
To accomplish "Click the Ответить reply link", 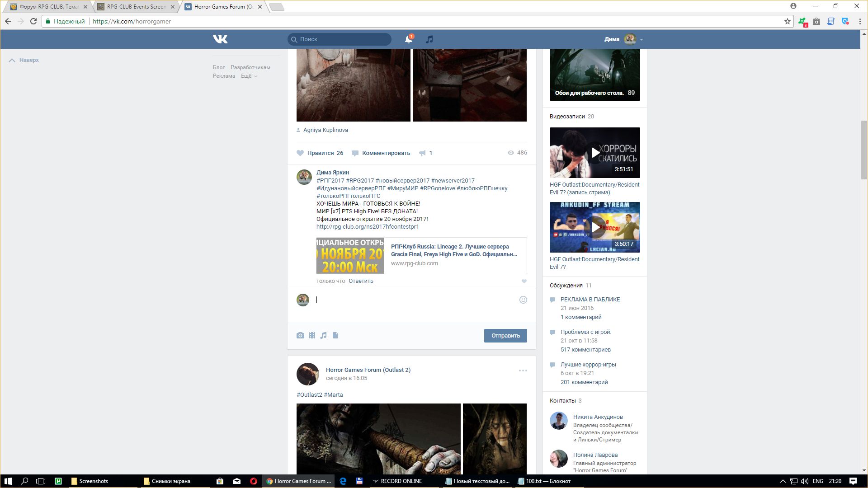I will coord(361,281).
